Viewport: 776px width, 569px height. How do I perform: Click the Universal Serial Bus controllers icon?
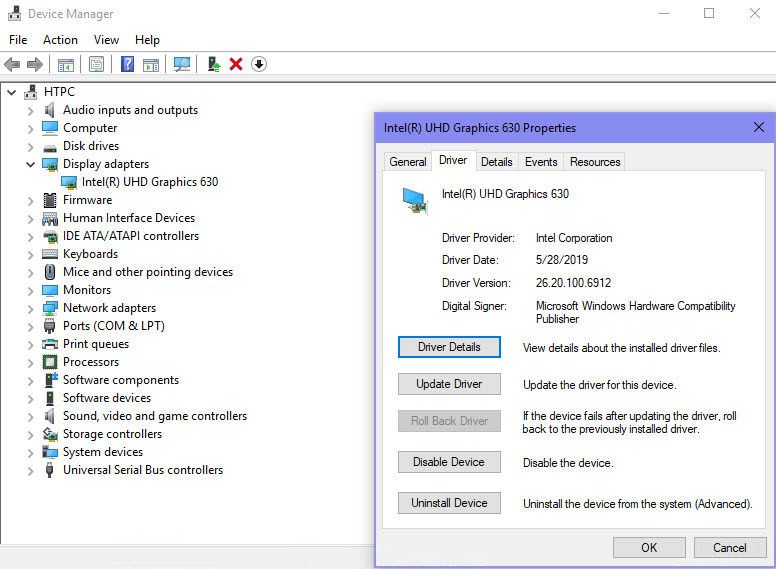point(49,470)
